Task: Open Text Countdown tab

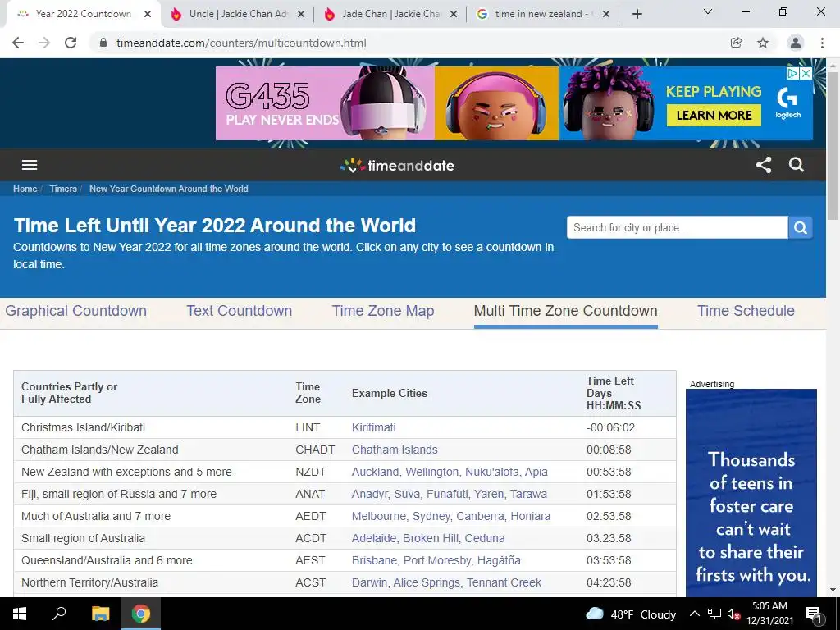Action: pos(239,311)
